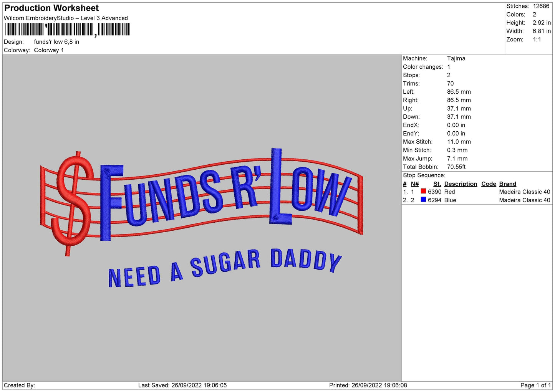This screenshot has height=392, width=555.
Task: Click the 'Stop Sequence:' label
Action: pyautogui.click(x=424, y=175)
